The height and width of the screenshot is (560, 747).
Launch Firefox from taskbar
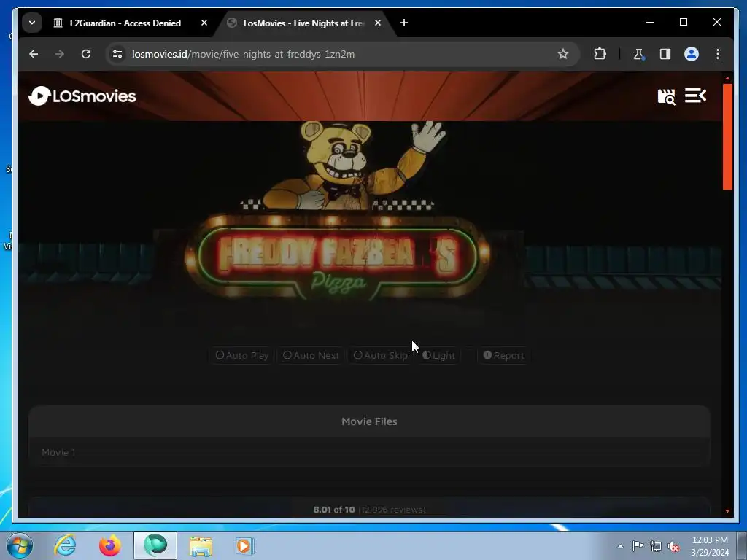pos(109,545)
